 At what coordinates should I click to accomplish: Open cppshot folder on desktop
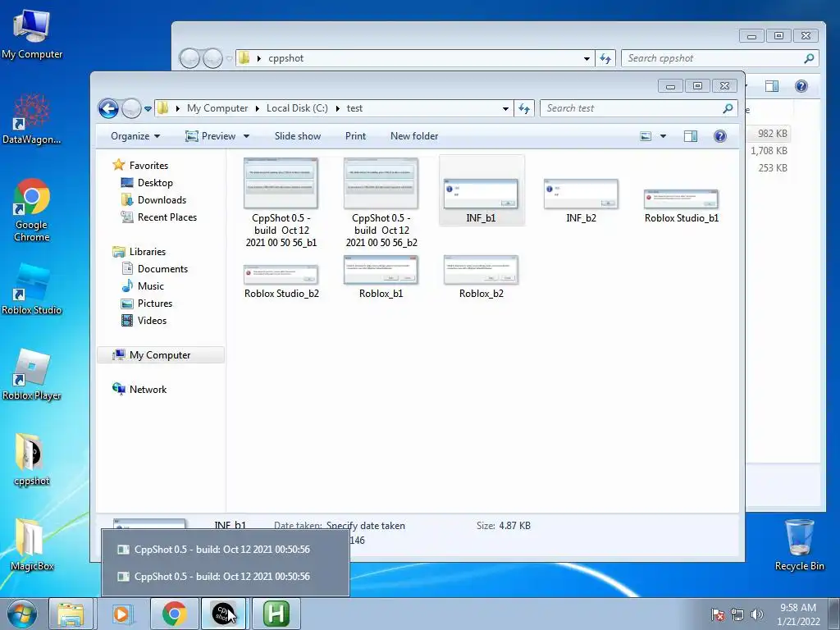tap(32, 459)
